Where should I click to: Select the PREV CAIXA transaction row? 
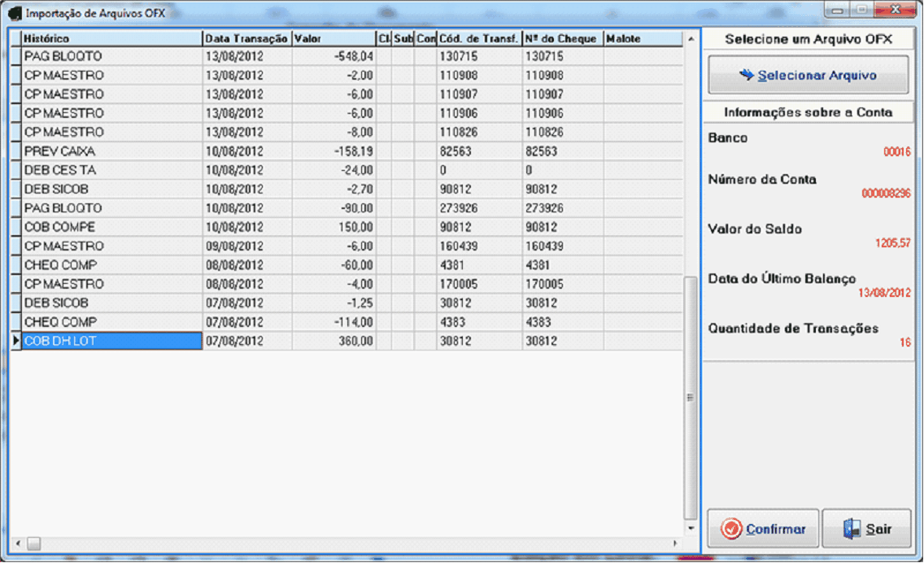111,151
